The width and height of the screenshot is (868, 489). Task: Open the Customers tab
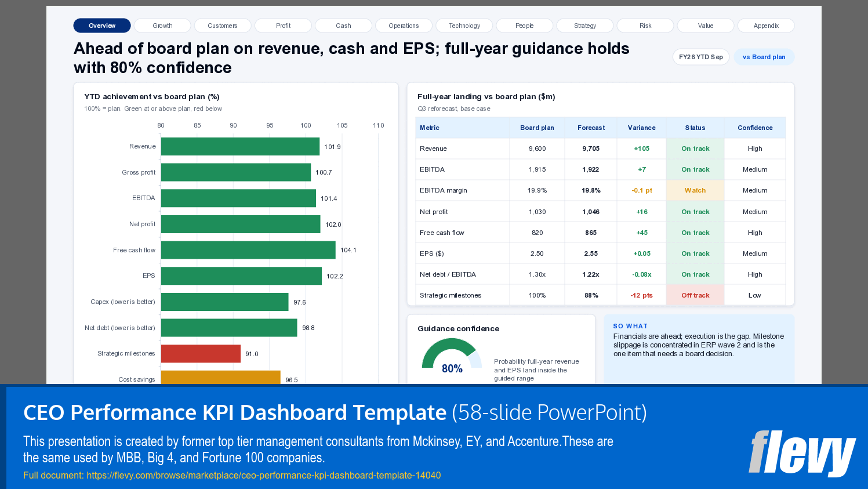tap(223, 26)
